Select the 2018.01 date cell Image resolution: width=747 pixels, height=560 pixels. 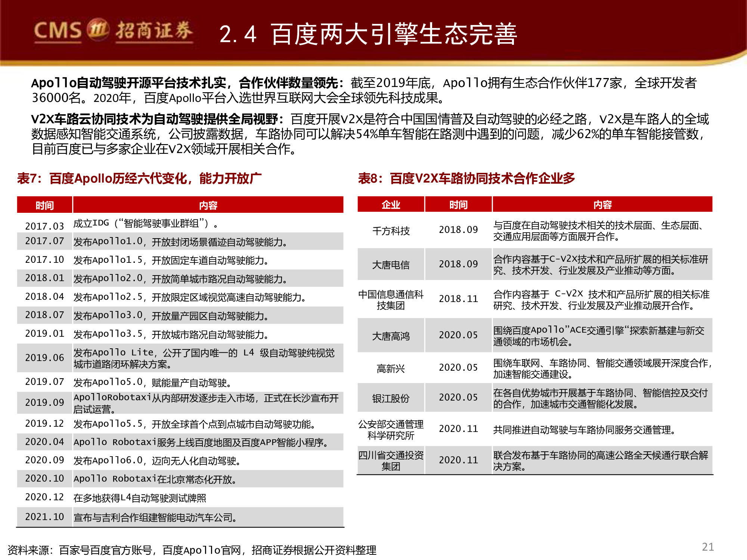[44, 278]
